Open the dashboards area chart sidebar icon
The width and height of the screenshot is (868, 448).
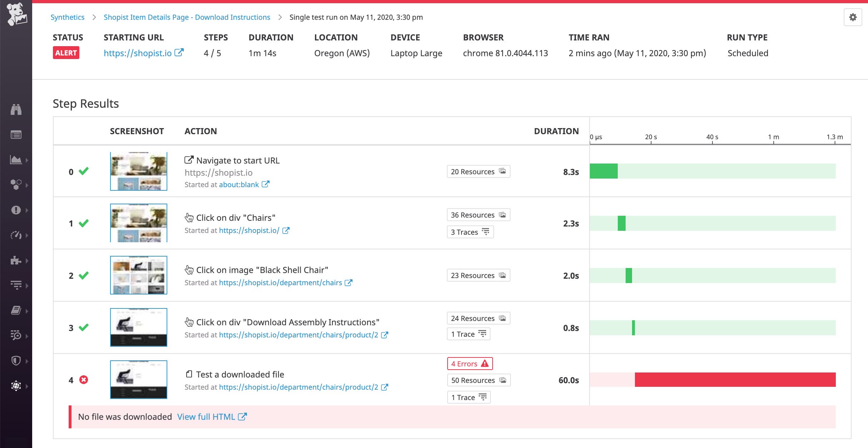coord(16,160)
